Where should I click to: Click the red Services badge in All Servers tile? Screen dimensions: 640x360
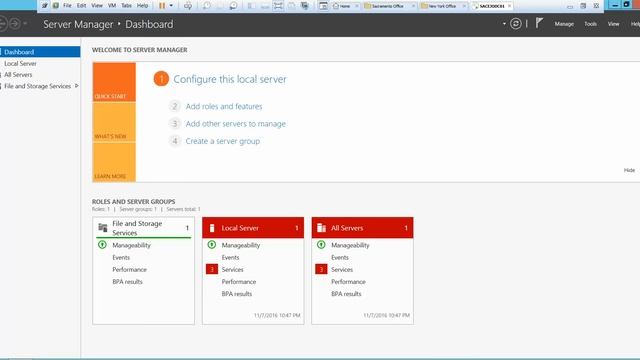coord(321,269)
